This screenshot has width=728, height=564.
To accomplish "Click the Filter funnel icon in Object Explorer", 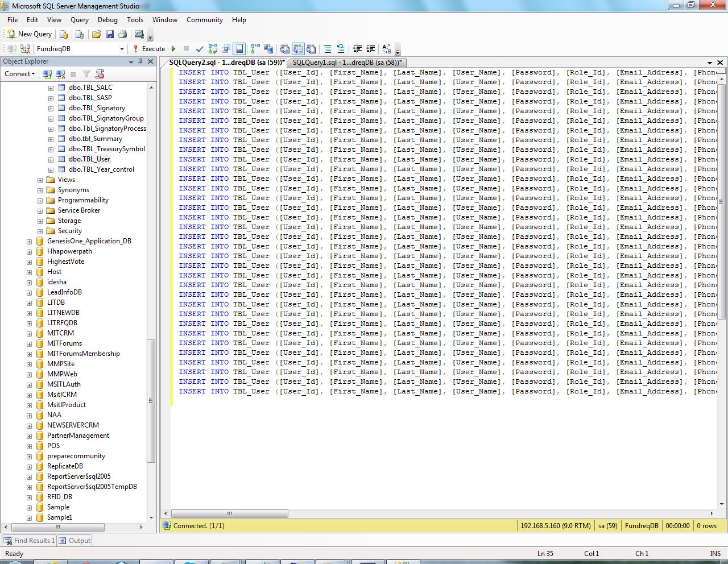I will tap(86, 74).
